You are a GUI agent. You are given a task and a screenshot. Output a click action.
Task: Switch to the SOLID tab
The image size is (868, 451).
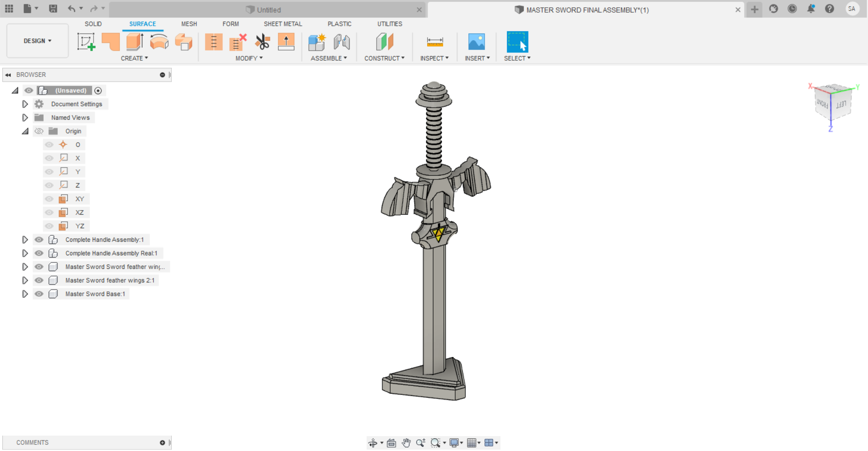93,24
